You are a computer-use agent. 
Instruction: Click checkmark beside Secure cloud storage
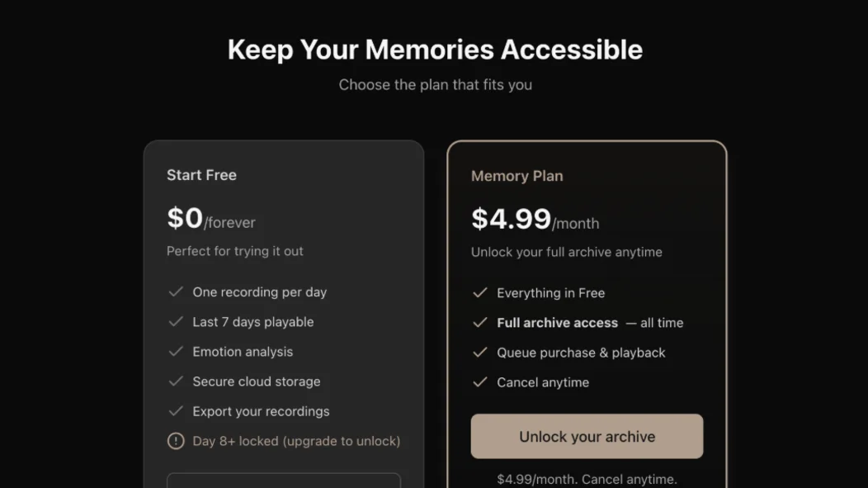coord(176,381)
